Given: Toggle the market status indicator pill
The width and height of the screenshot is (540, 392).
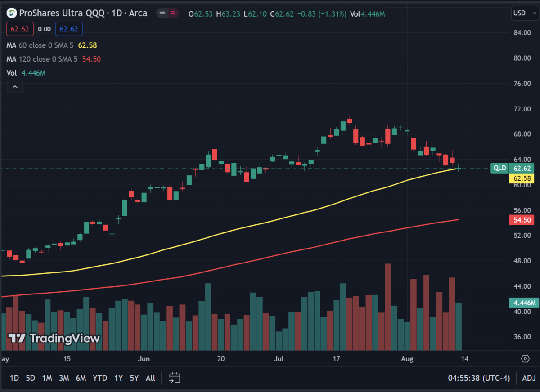Looking at the screenshot, I should click(x=167, y=13).
